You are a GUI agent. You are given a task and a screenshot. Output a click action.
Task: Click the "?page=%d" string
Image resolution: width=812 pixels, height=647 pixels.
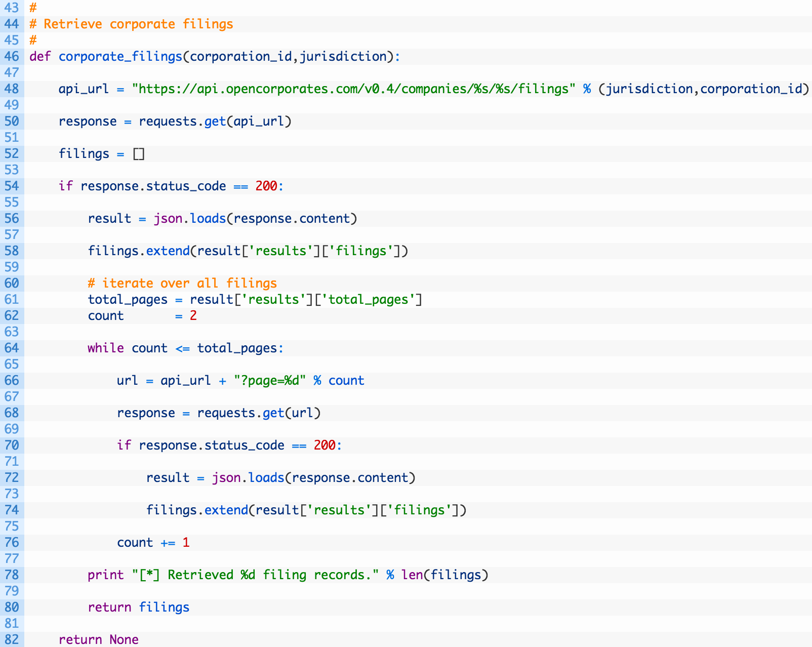pos(270,380)
